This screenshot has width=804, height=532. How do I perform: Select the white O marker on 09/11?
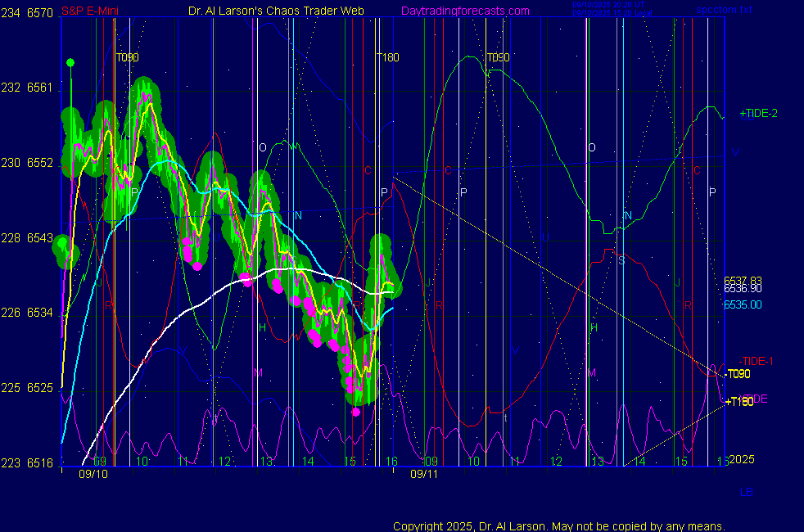pos(591,147)
